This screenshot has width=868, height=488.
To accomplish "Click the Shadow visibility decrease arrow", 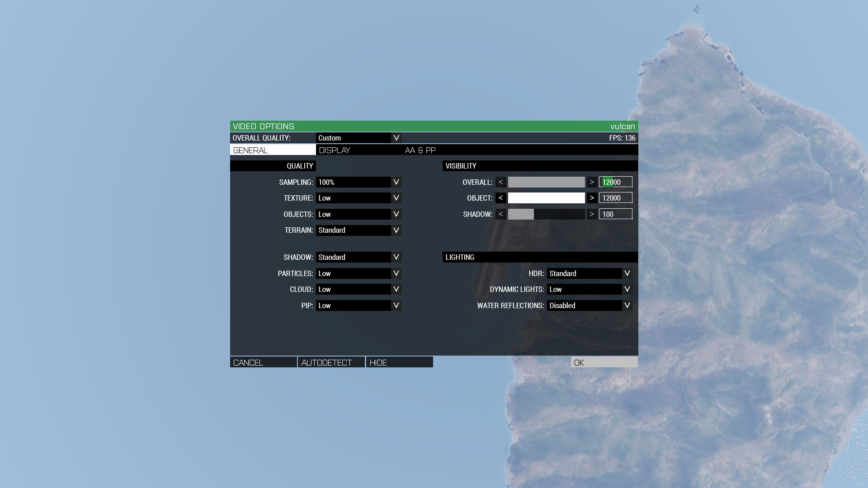I will (500, 214).
